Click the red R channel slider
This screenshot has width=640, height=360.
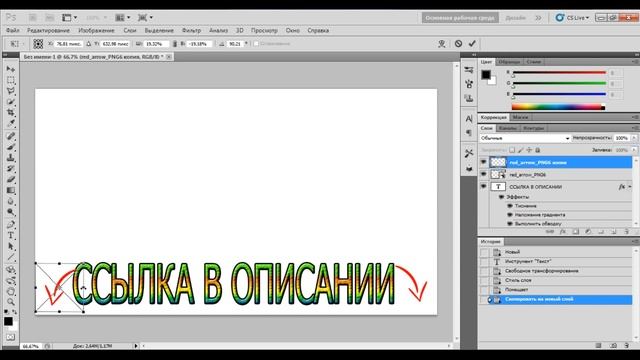[x=559, y=73]
